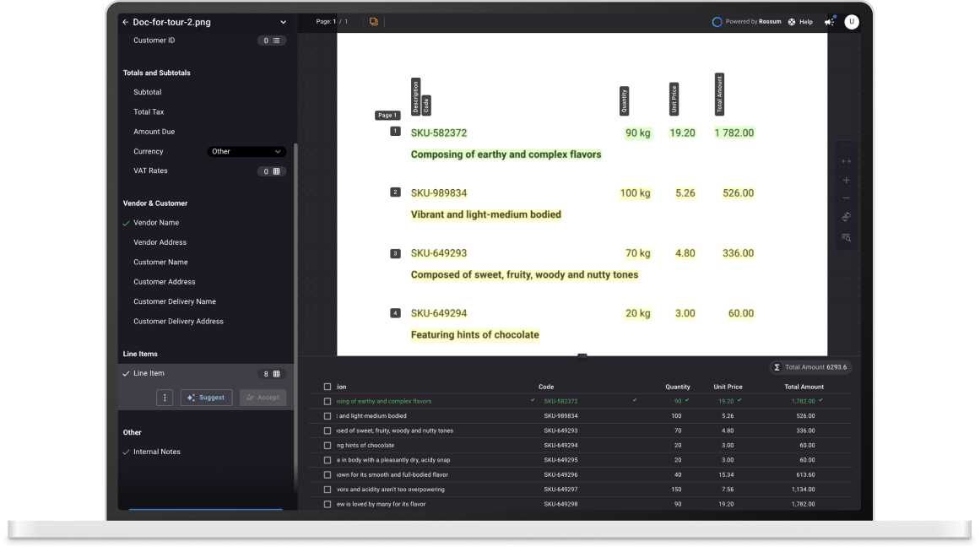Zoom in with the plus icon
Screen dimensions: 980x547
[846, 180]
